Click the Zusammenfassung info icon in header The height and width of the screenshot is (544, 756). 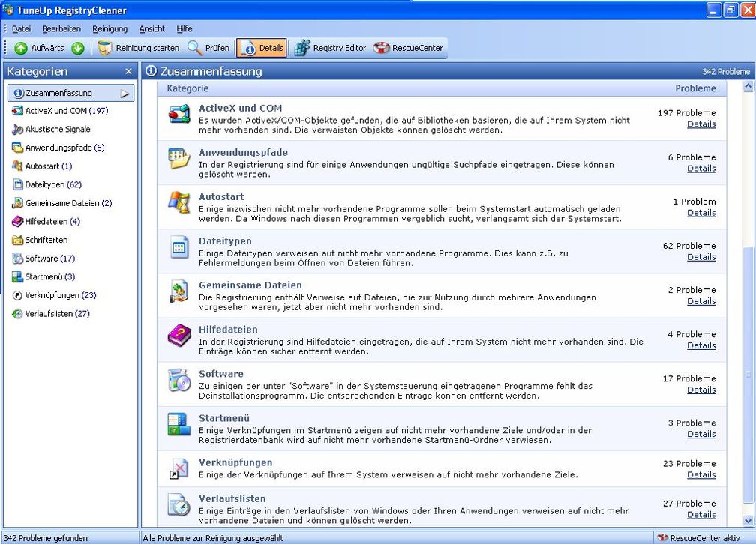[x=151, y=71]
